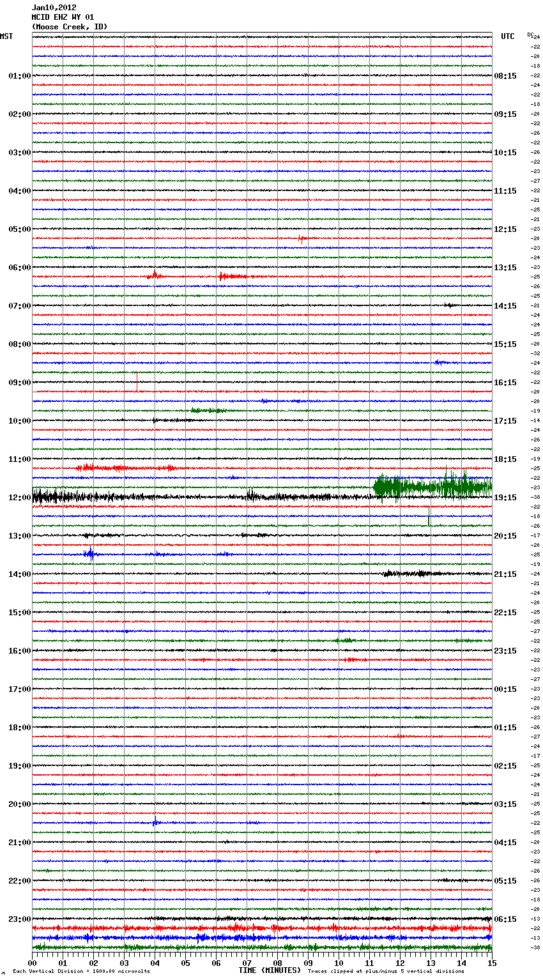This screenshot has height=980, width=543.
Task: Click the (Moose Creek, ID) location label
Action: (x=70, y=27)
